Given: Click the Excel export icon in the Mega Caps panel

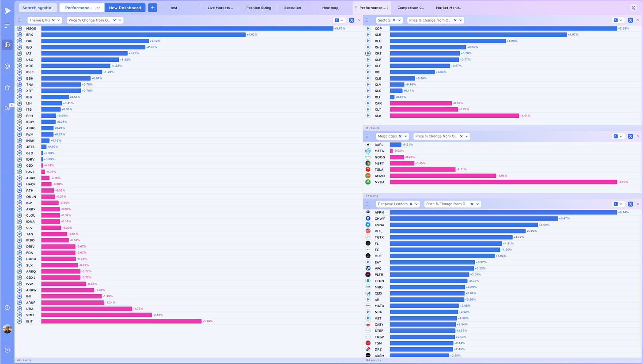Looking at the screenshot, I should pos(631,136).
